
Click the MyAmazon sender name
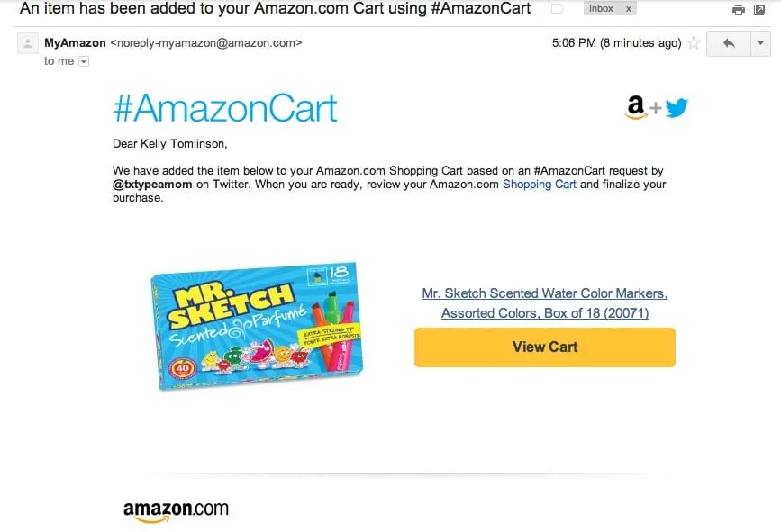(x=74, y=42)
